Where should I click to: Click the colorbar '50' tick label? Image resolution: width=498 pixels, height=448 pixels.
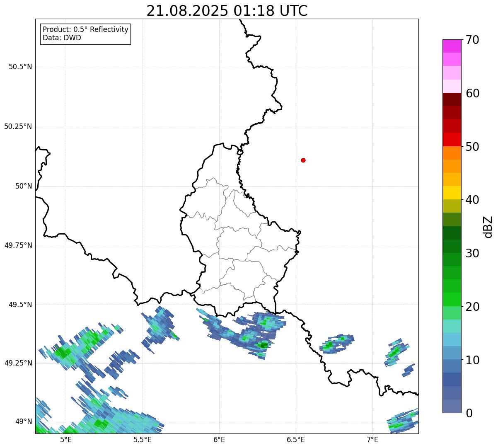coord(472,147)
